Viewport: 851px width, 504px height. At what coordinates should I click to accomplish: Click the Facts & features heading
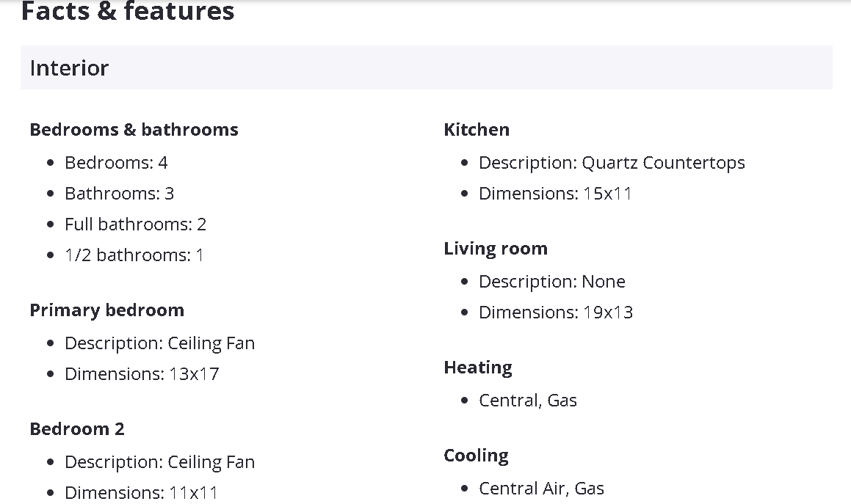[x=128, y=11]
